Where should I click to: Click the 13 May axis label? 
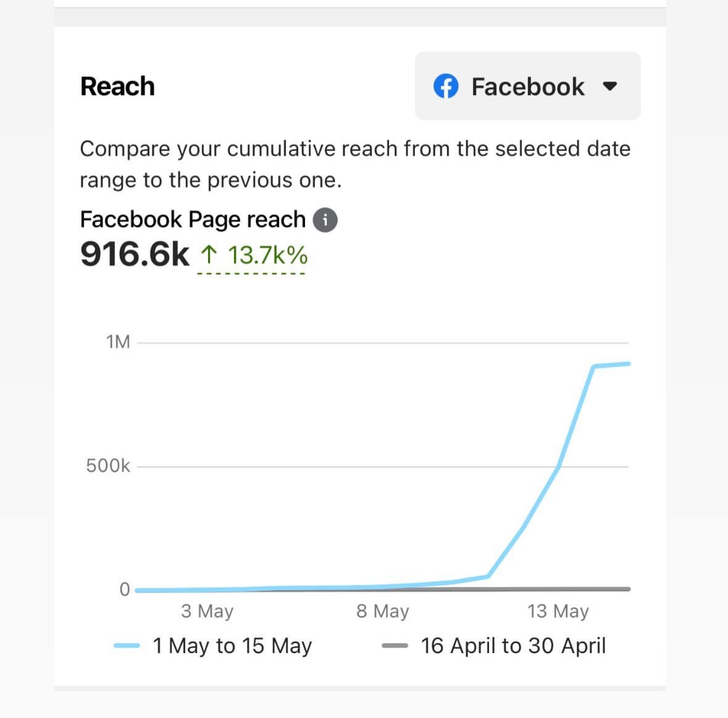[558, 611]
